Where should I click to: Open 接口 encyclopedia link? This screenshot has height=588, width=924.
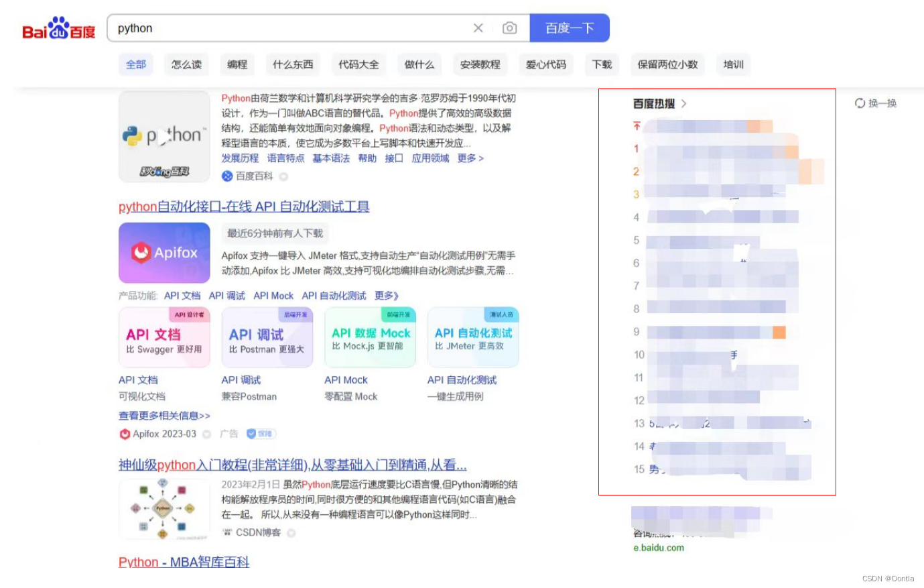394,158
